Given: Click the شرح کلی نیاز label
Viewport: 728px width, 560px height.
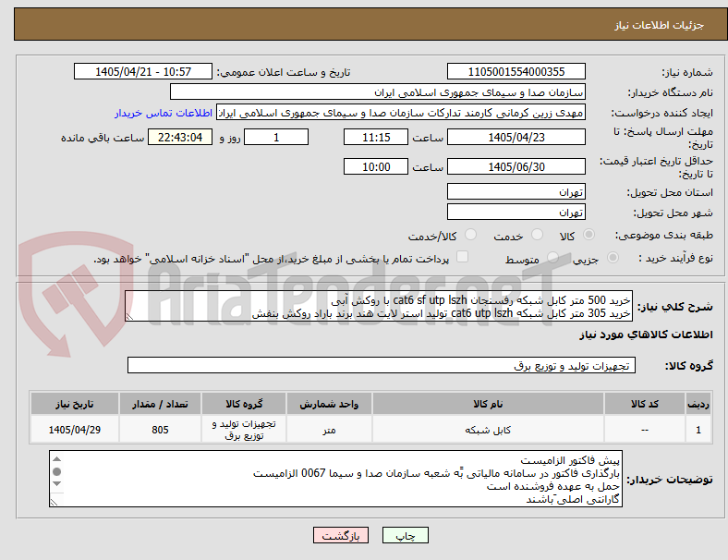Looking at the screenshot, I should point(675,307).
